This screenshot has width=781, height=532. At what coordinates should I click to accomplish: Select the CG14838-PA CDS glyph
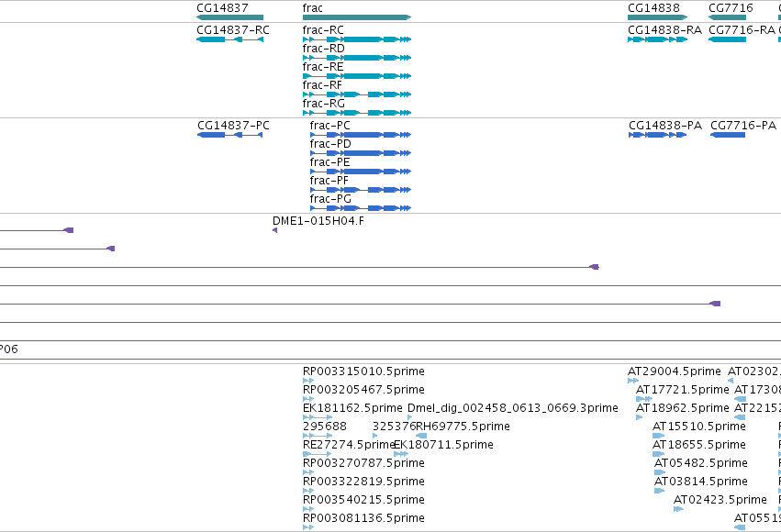point(657,135)
